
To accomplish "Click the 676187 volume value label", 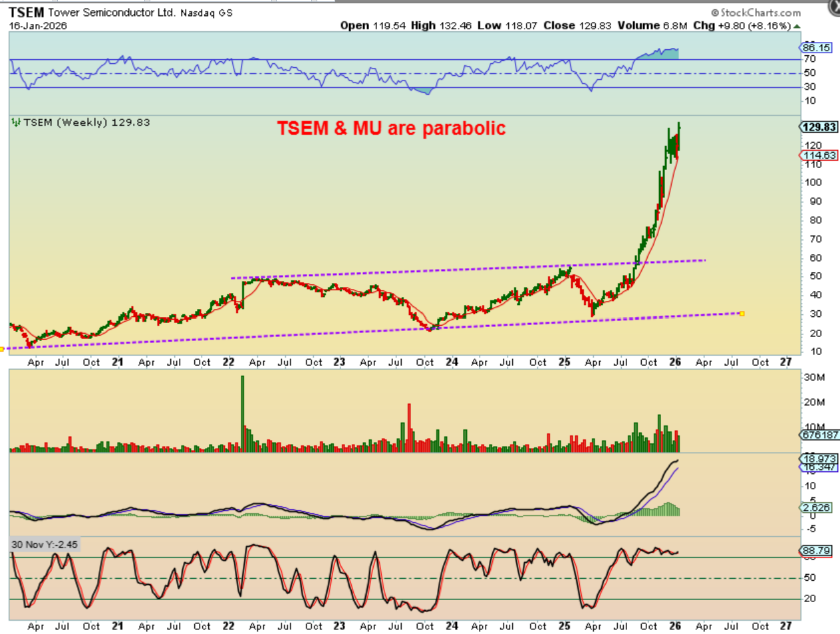I will 820,435.
